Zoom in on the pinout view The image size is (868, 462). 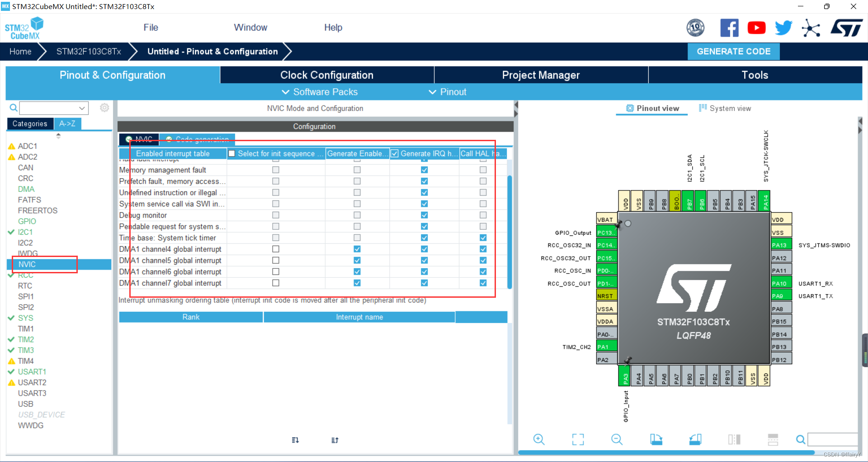[x=539, y=439]
